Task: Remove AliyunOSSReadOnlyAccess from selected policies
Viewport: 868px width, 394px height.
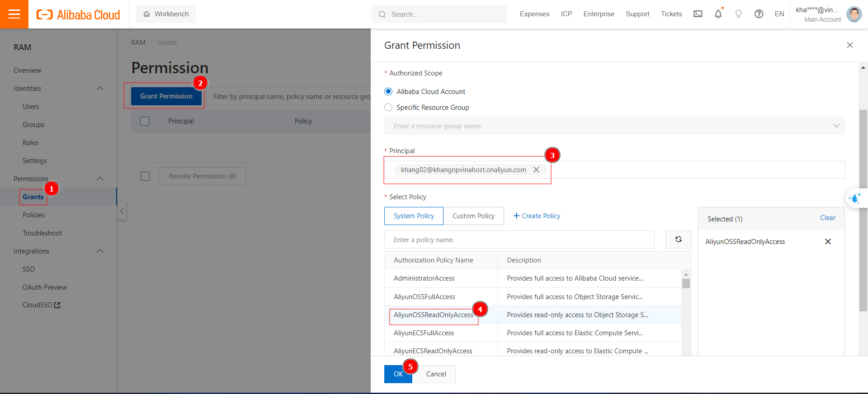Action: point(828,242)
